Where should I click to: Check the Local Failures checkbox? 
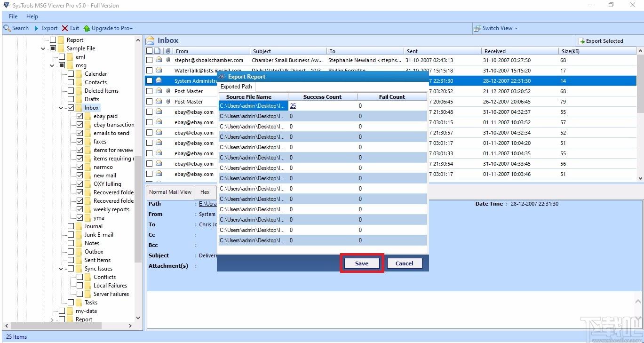pyautogui.click(x=80, y=286)
